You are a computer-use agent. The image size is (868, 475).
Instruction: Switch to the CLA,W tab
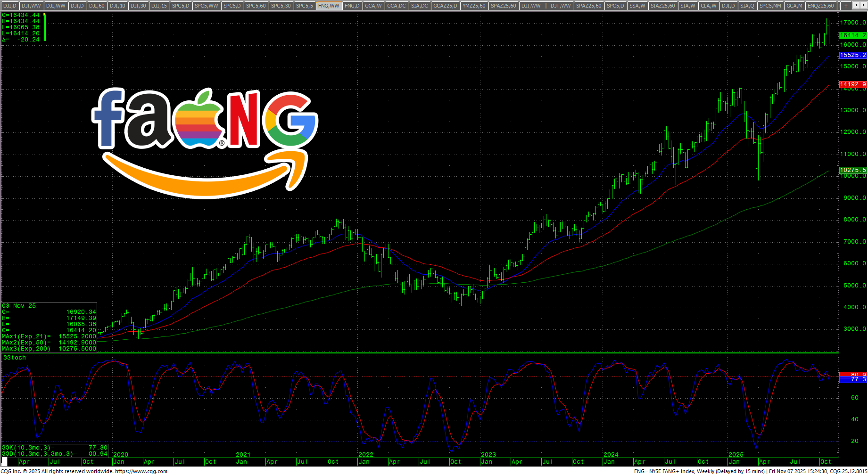(708, 6)
